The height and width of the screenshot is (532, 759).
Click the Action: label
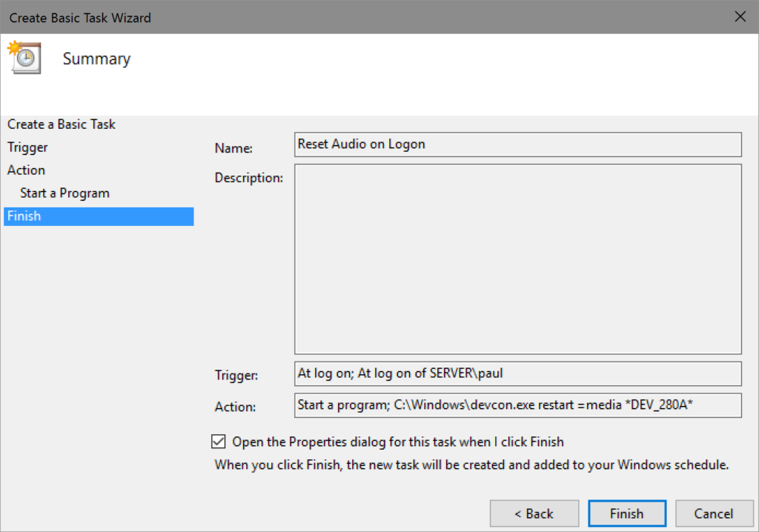[235, 407]
